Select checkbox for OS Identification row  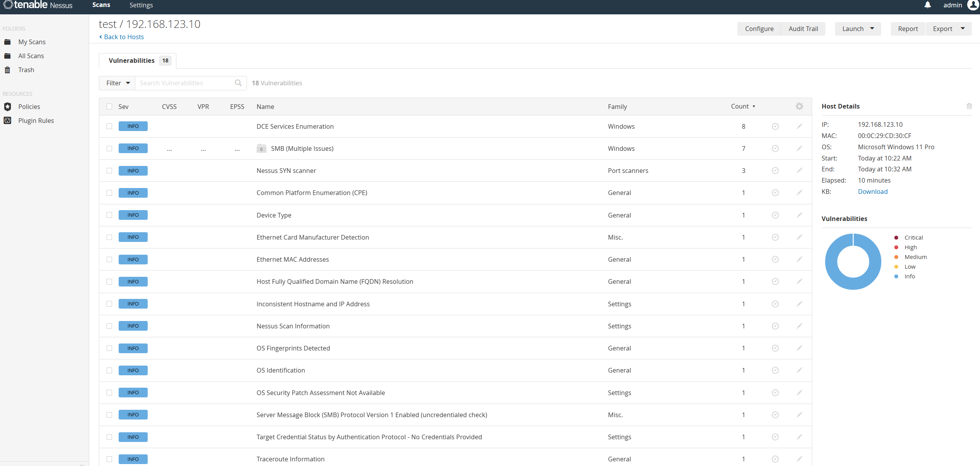pos(109,370)
